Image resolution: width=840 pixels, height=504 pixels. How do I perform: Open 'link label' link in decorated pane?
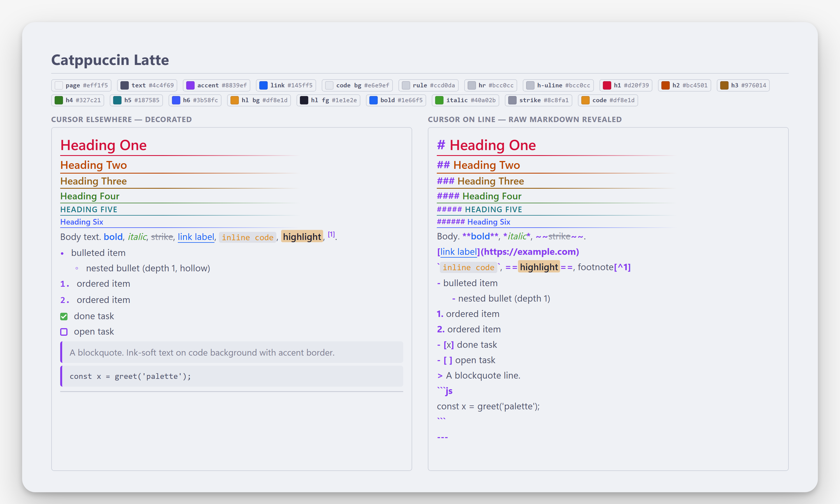click(x=196, y=237)
